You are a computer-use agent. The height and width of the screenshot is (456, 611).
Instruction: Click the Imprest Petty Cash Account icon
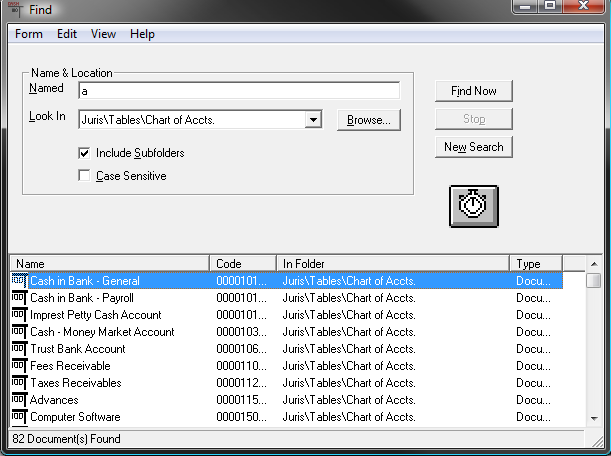[19, 315]
